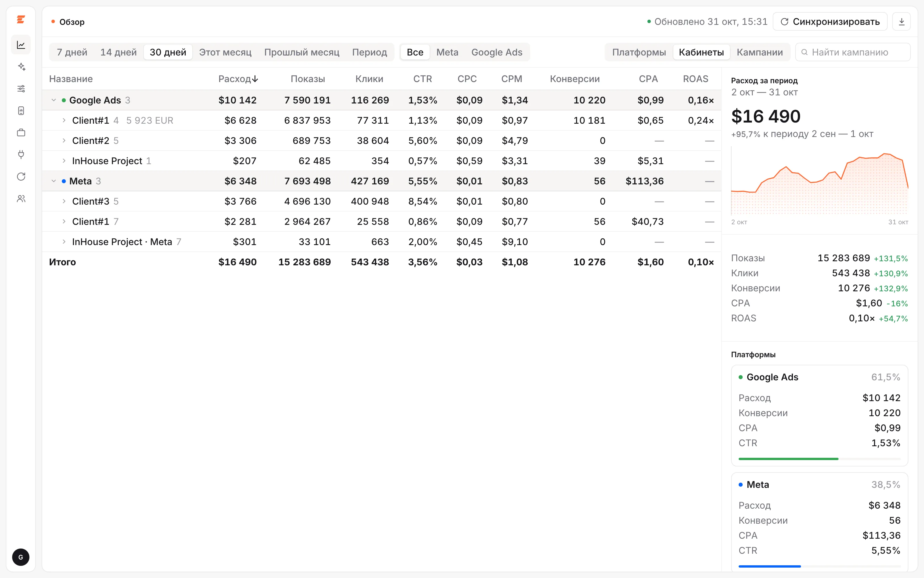This screenshot has height=578, width=924.
Task: Expand the InHouse Project · Meta row
Action: [64, 242]
